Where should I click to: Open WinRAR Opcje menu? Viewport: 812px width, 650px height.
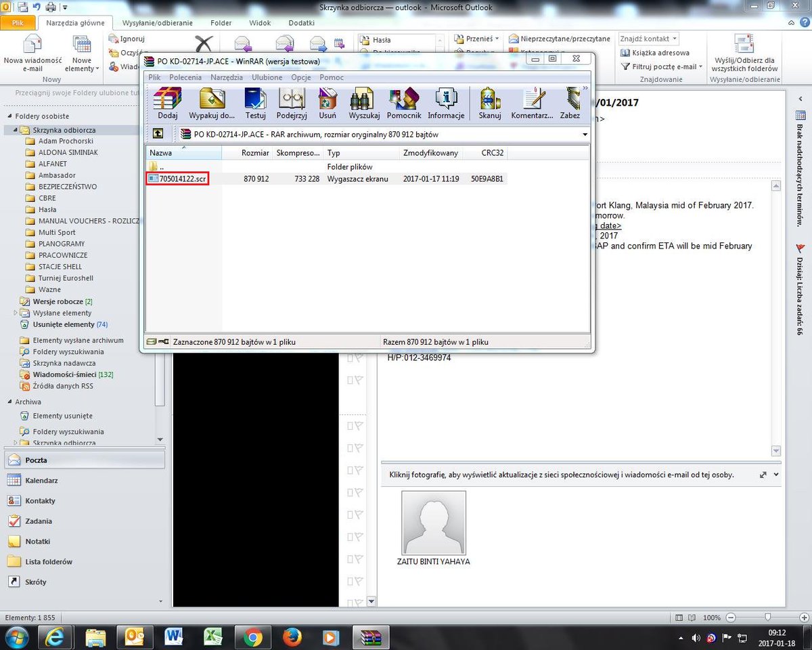[300, 77]
